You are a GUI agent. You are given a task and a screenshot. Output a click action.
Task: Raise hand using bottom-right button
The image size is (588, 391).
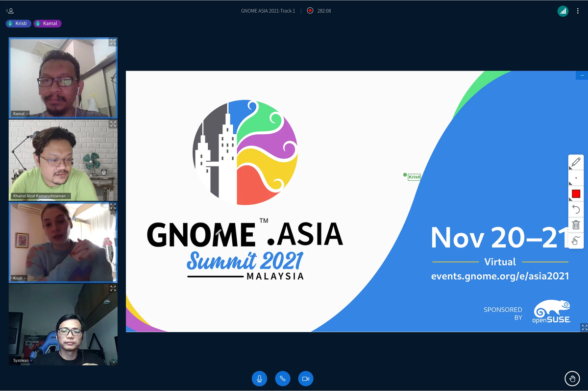(571, 379)
